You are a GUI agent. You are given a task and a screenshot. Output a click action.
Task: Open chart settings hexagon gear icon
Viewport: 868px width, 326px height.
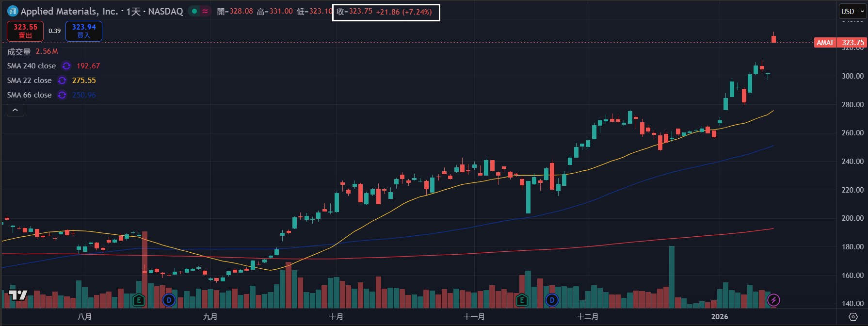click(x=853, y=317)
